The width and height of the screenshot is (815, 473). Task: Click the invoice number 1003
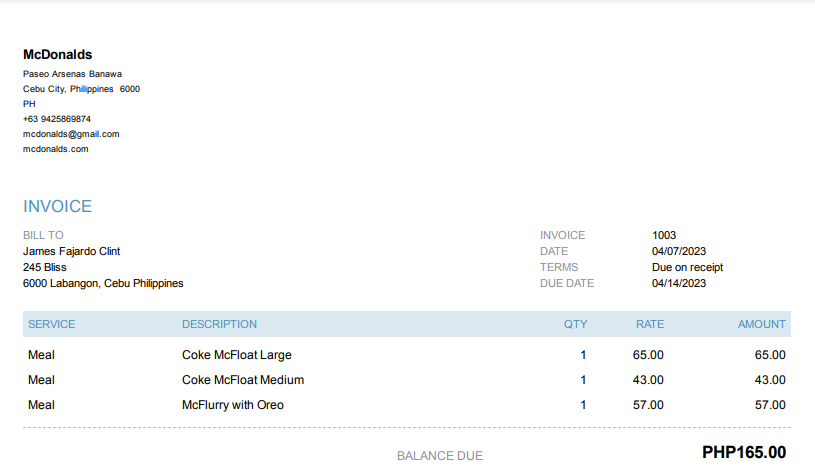664,235
